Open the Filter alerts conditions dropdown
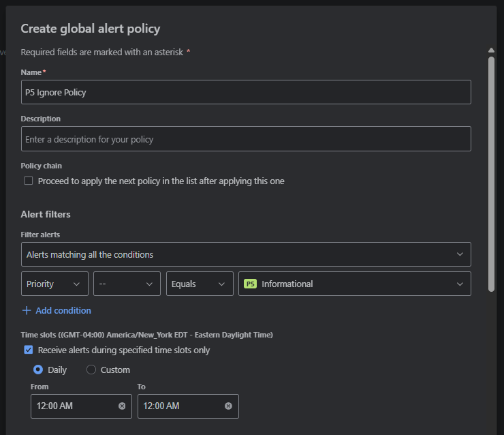 pyautogui.click(x=246, y=254)
